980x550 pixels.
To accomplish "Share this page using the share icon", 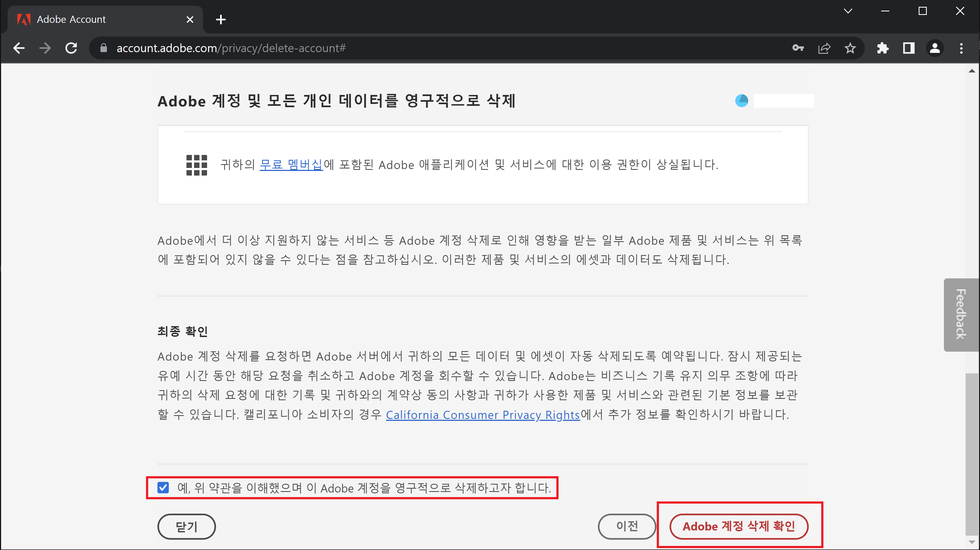I will click(x=824, y=48).
